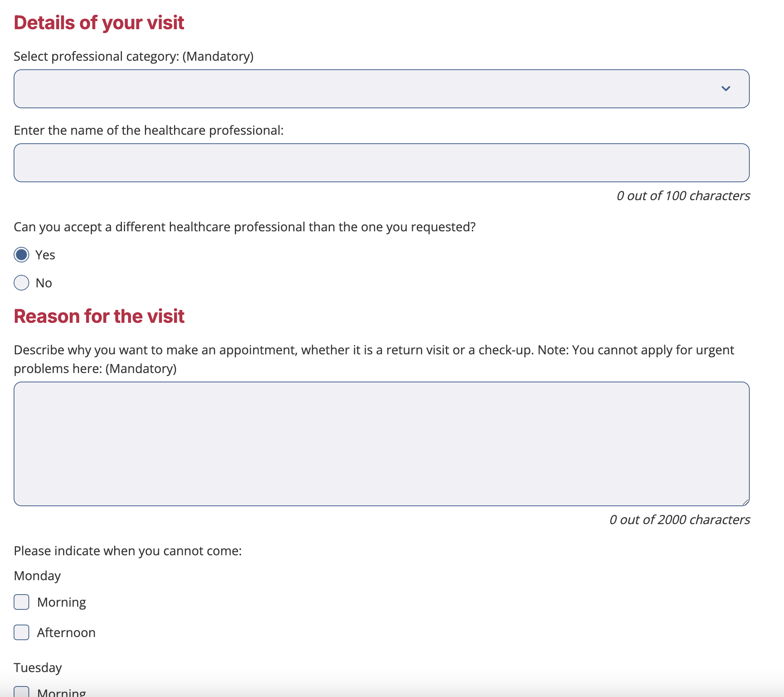784x697 pixels.
Task: Click the 'Select professional category' label
Action: coord(134,56)
